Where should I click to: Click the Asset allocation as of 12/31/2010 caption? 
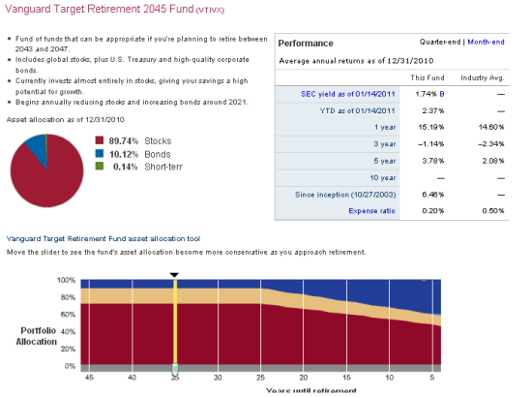tap(66, 119)
